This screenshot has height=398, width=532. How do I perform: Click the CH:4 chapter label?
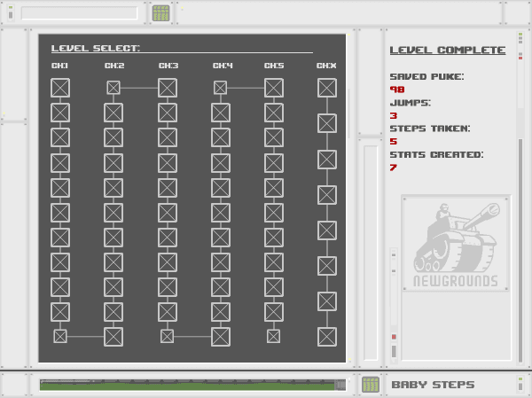point(223,66)
